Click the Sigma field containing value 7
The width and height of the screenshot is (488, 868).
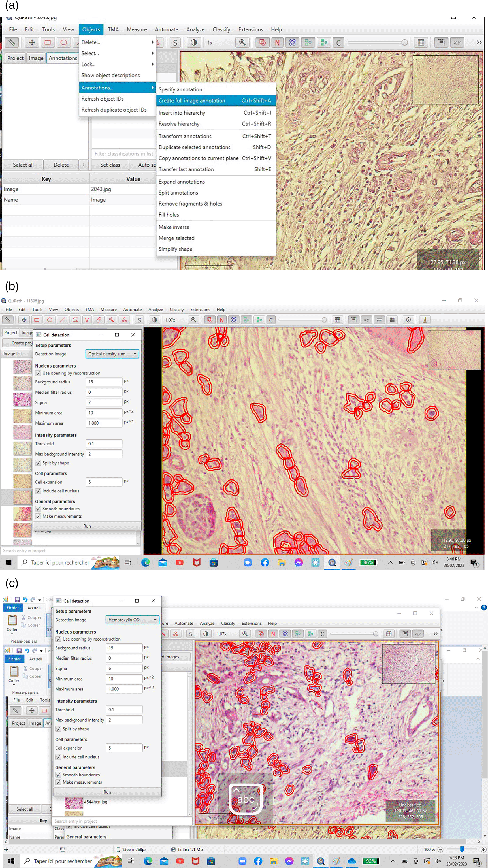pos(104,402)
